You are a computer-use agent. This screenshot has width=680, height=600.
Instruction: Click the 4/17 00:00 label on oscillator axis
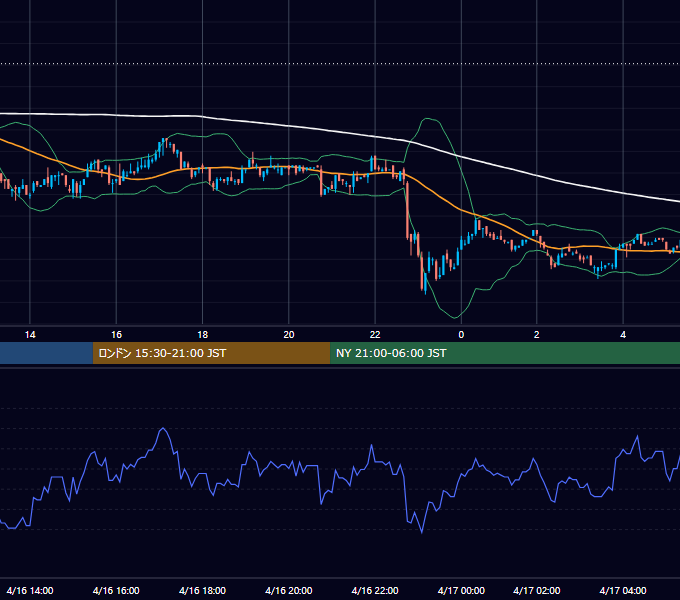pos(461,590)
